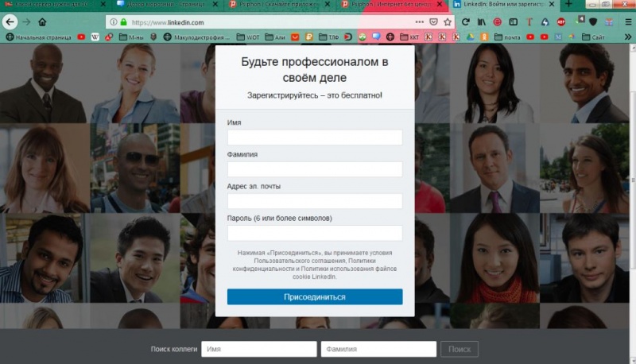The width and height of the screenshot is (636, 364).
Task: Open the Library bookshelf icon
Action: coord(482,22)
